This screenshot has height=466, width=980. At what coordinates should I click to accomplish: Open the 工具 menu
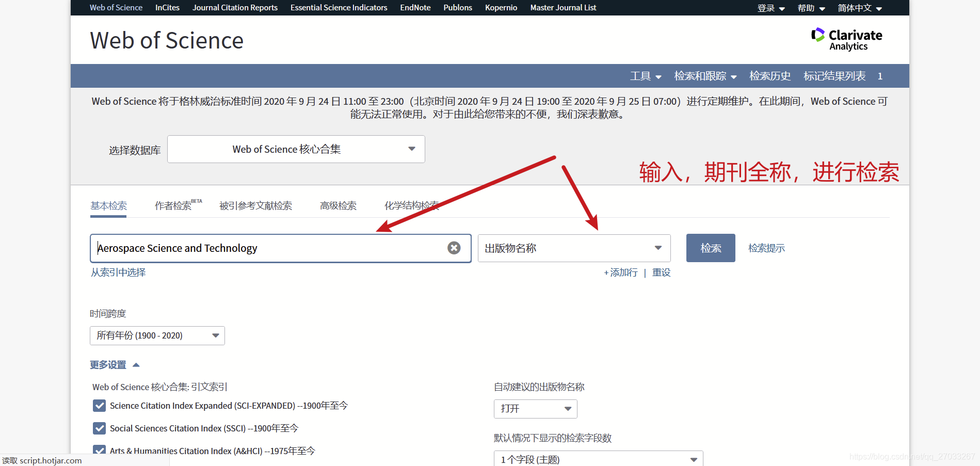pos(646,76)
